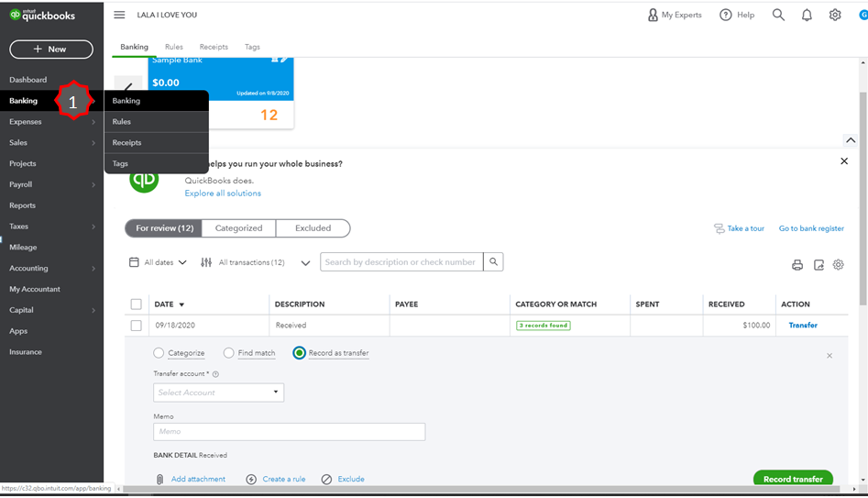Open the Select Account transfer dropdown
The width and height of the screenshot is (868, 498).
219,393
